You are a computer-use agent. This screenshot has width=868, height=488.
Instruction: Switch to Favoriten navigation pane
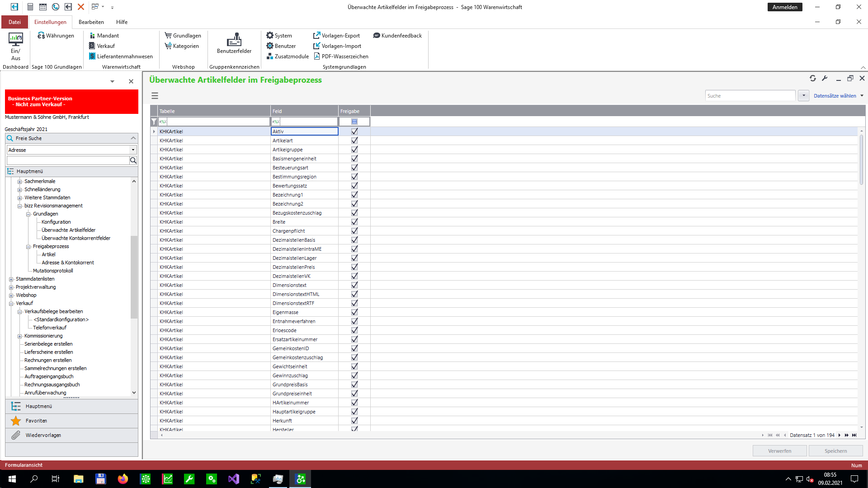[71, 421]
